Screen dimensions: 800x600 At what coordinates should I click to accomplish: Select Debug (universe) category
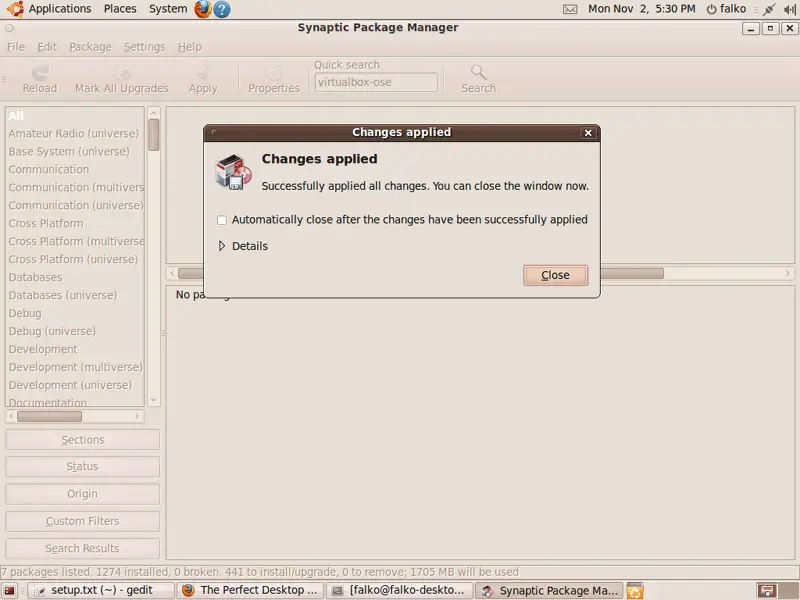point(75,331)
